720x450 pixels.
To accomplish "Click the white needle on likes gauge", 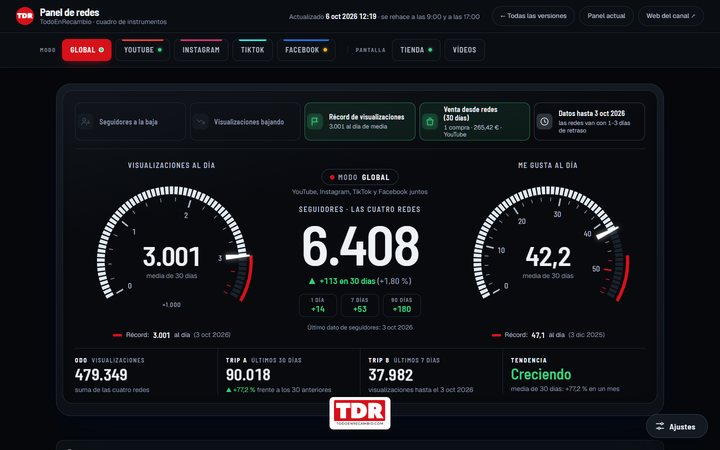I will pyautogui.click(x=607, y=233).
